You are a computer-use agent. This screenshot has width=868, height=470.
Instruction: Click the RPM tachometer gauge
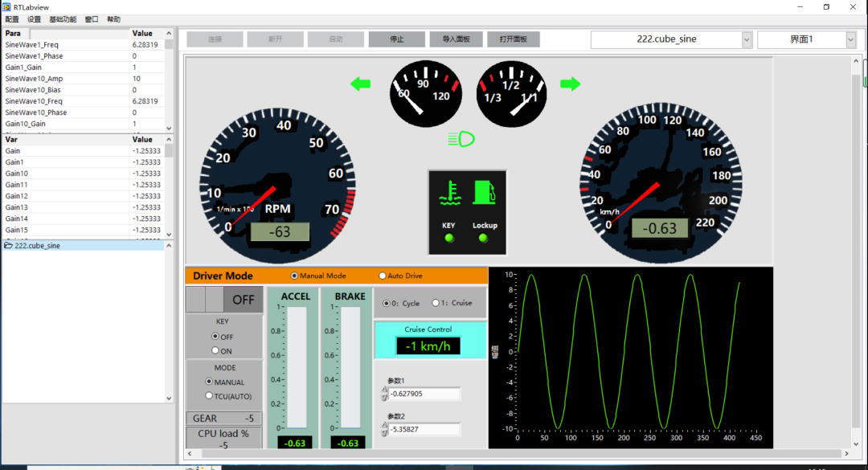277,186
